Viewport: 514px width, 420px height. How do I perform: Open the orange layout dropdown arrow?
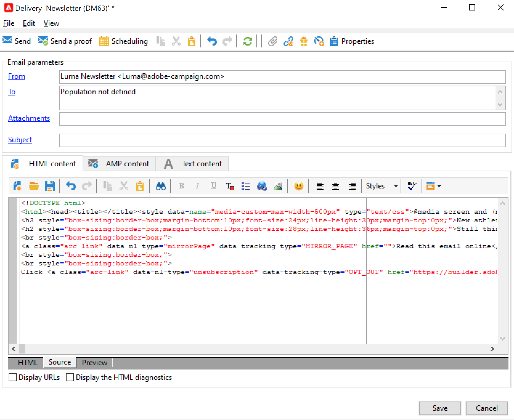click(x=439, y=186)
